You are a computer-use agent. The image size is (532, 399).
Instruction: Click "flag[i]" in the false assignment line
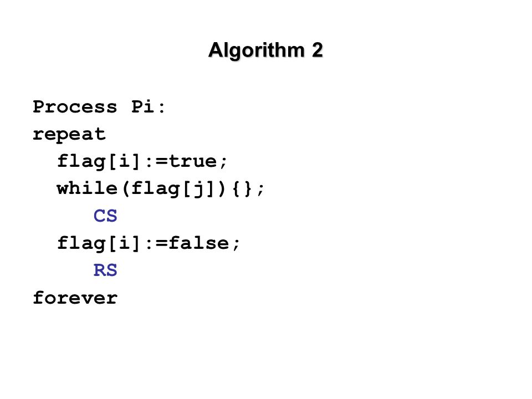[x=99, y=243]
